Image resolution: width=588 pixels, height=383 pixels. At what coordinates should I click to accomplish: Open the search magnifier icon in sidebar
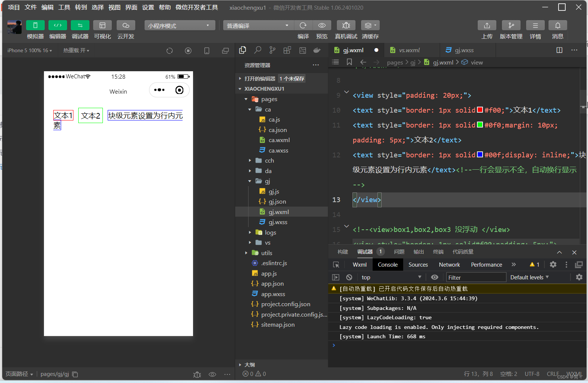(x=257, y=50)
